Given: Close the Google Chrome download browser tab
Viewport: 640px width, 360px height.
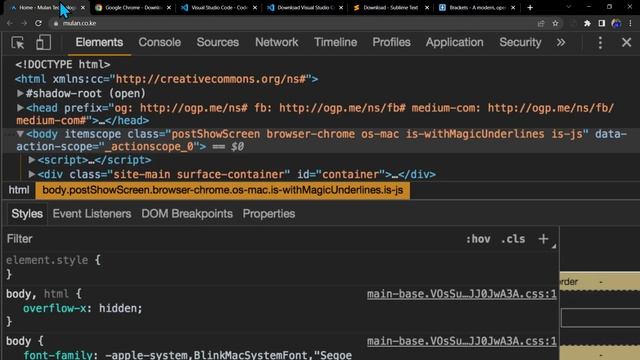Looking at the screenshot, I should coord(169,7).
